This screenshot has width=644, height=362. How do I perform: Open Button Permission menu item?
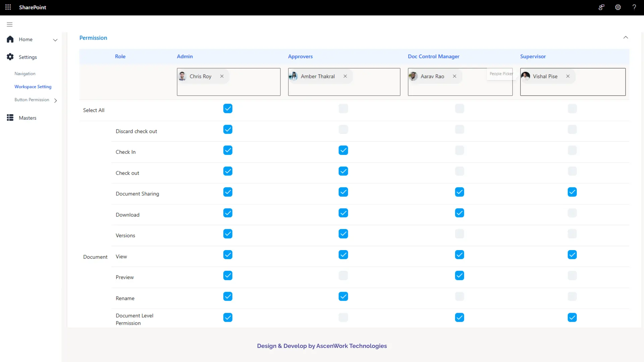[x=32, y=100]
